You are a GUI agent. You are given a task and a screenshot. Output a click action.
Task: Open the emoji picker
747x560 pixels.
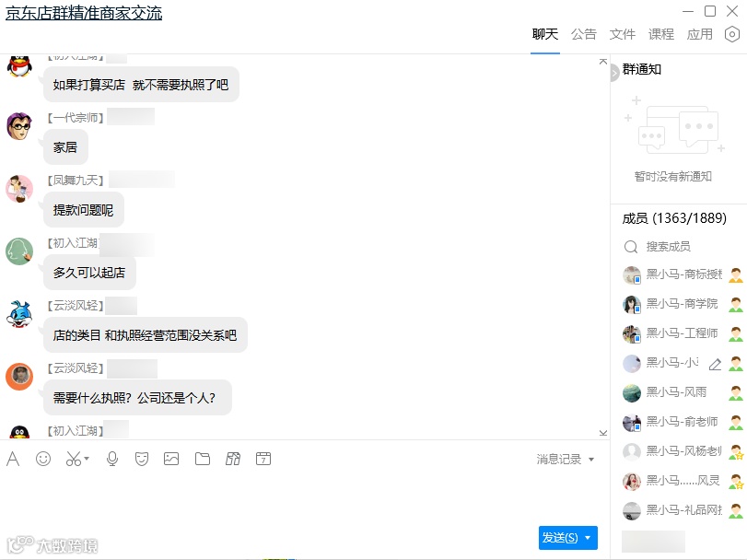43,459
